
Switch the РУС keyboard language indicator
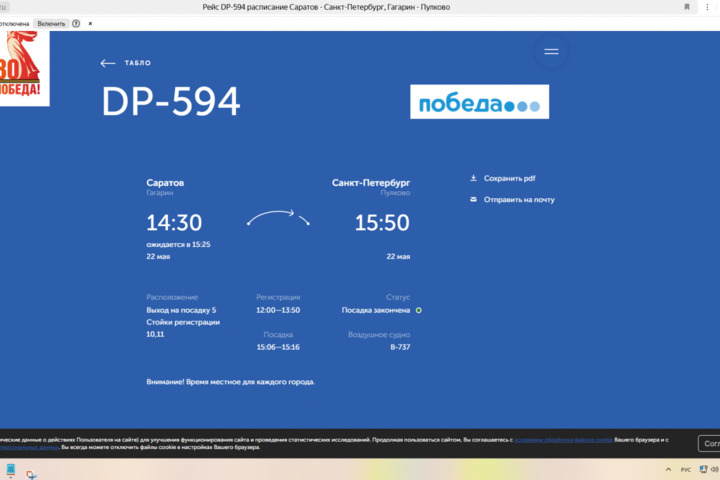[686, 469]
